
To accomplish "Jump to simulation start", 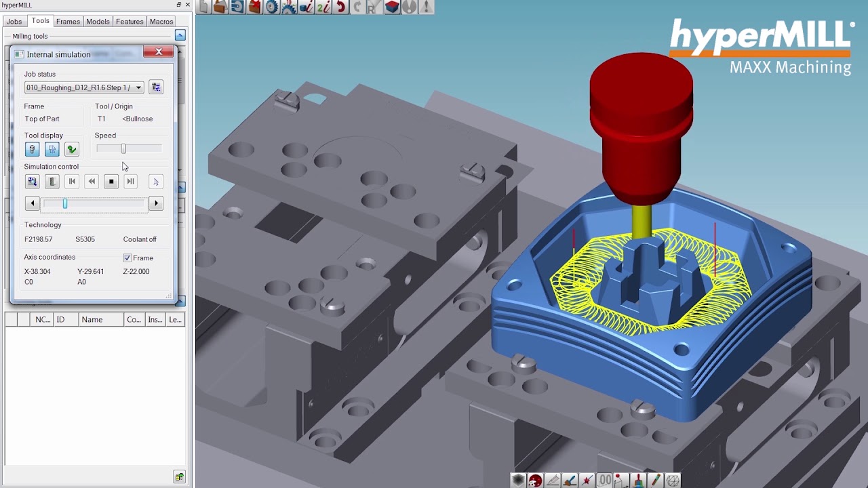I will [72, 182].
